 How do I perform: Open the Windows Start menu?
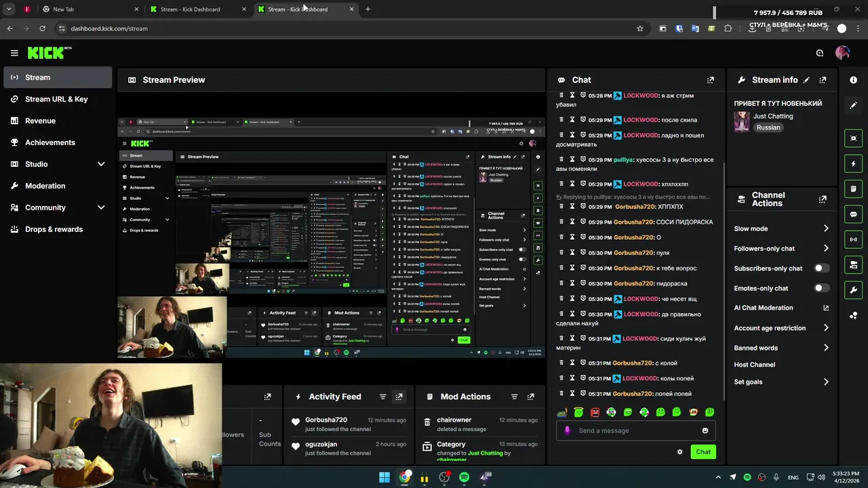[384, 477]
